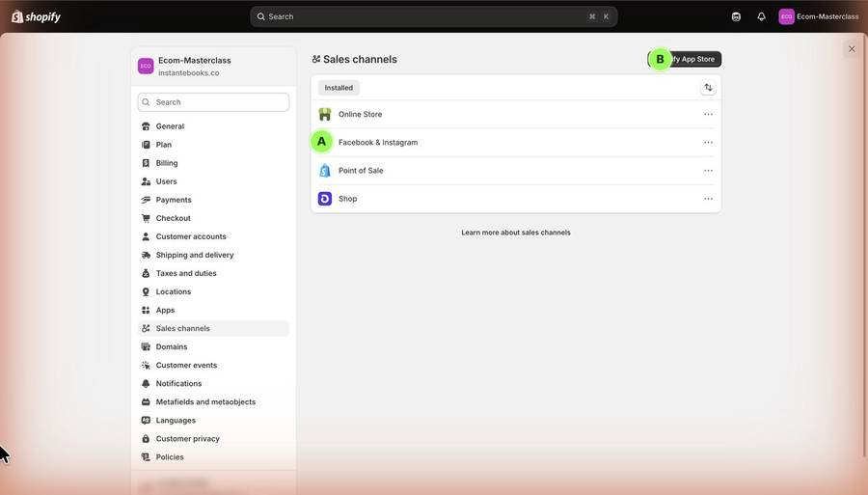Click the Domains icon in sidebar
The width and height of the screenshot is (868, 495).
point(146,346)
